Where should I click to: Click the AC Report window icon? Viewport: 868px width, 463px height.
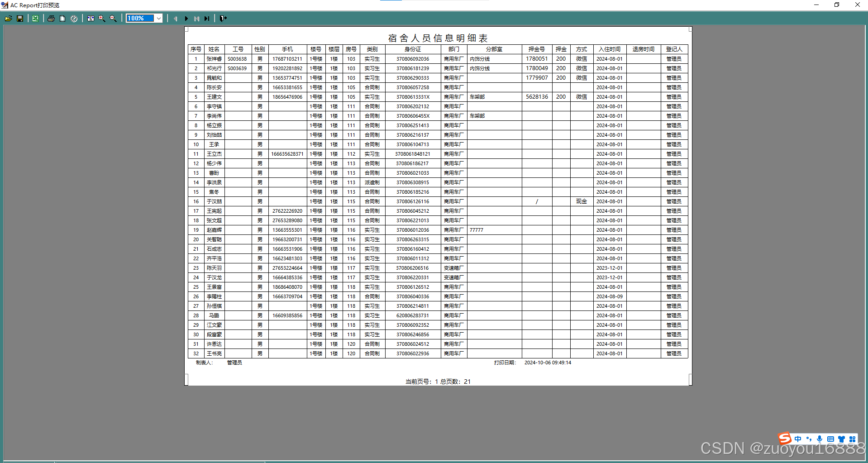coord(5,5)
